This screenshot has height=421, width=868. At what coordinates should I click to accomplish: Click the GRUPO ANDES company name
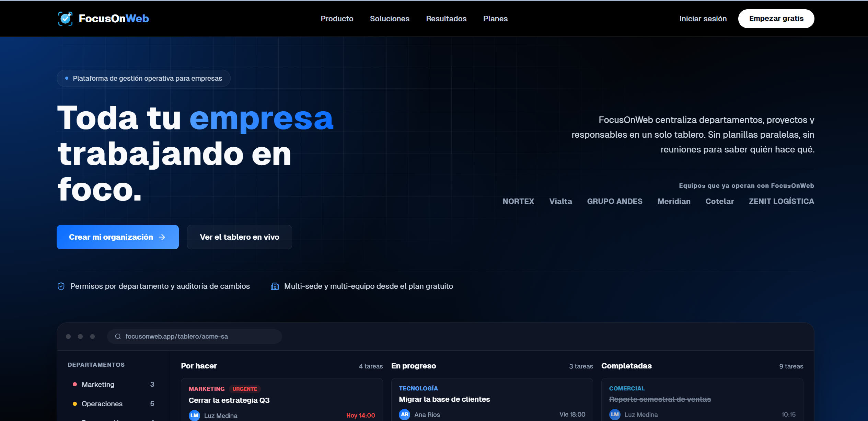(614, 201)
